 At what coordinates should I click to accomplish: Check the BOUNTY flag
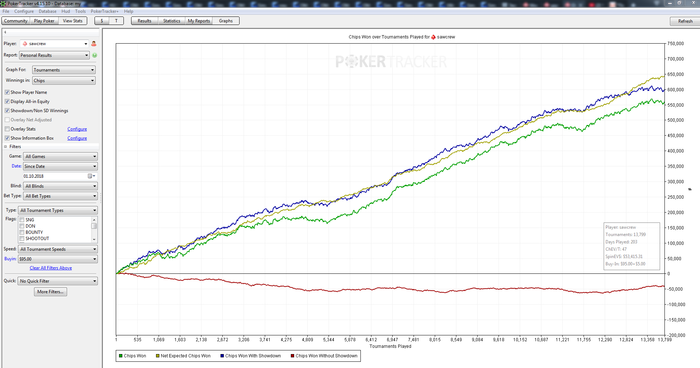coord(21,232)
